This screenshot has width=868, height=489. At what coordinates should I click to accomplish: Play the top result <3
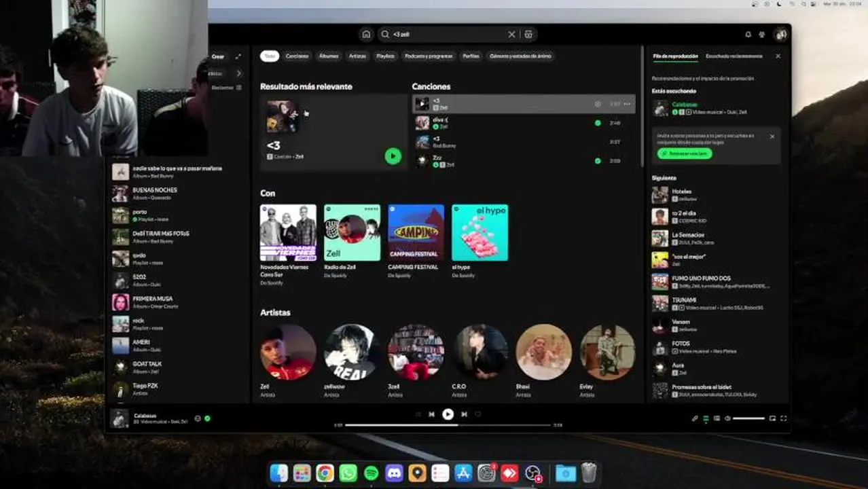tap(393, 156)
